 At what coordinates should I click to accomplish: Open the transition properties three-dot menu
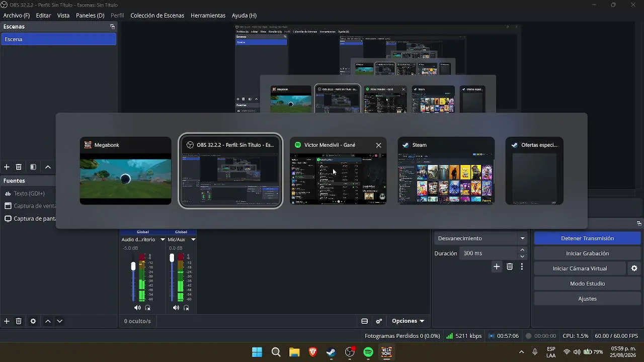point(522,267)
